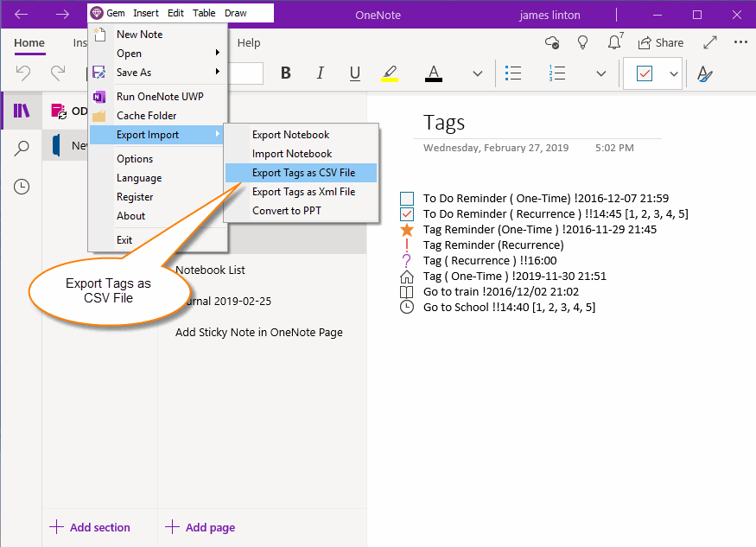Screen dimensions: 756x547
Task: Open the Insert menu in Gem bar
Action: pyautogui.click(x=146, y=13)
